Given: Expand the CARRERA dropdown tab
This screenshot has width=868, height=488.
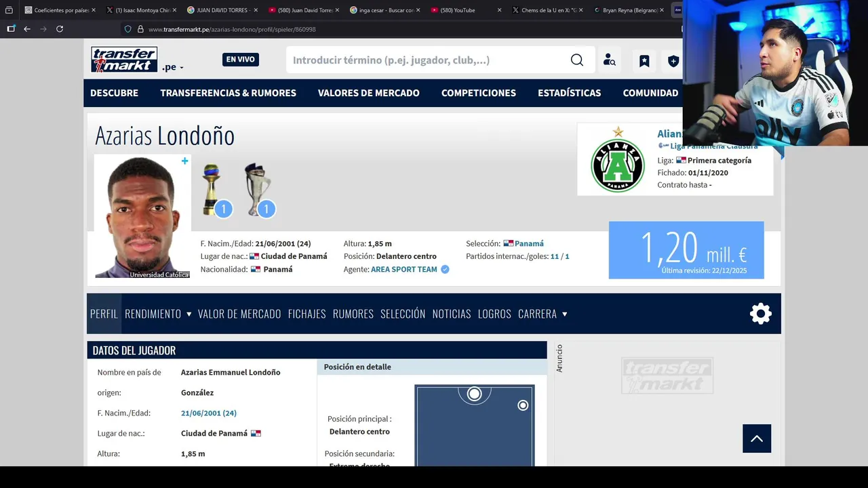Looking at the screenshot, I should pos(542,314).
